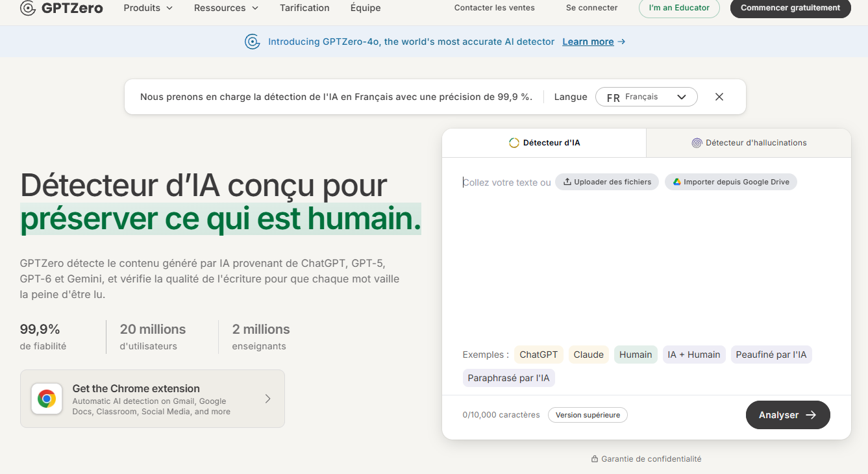Click the Chrome logo icon
This screenshot has width=868, height=474.
tap(47, 399)
